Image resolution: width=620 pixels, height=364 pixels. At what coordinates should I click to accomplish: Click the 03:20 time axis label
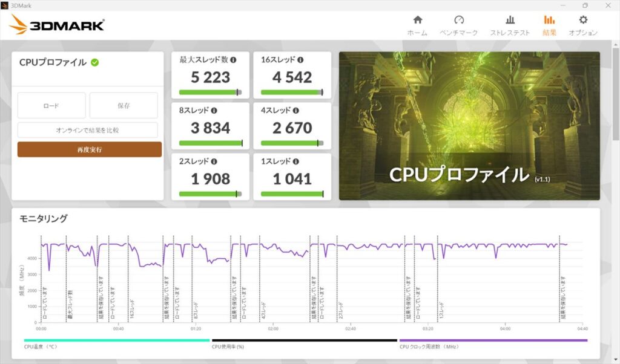(x=428, y=328)
